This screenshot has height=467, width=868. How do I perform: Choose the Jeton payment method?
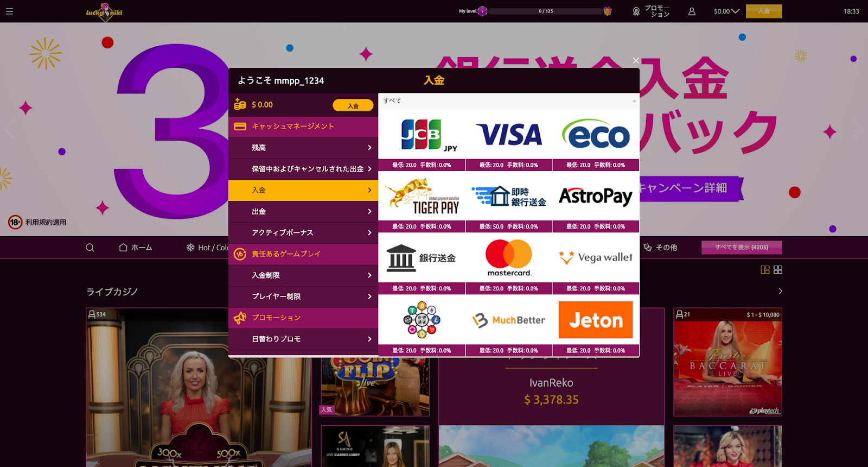pyautogui.click(x=596, y=326)
